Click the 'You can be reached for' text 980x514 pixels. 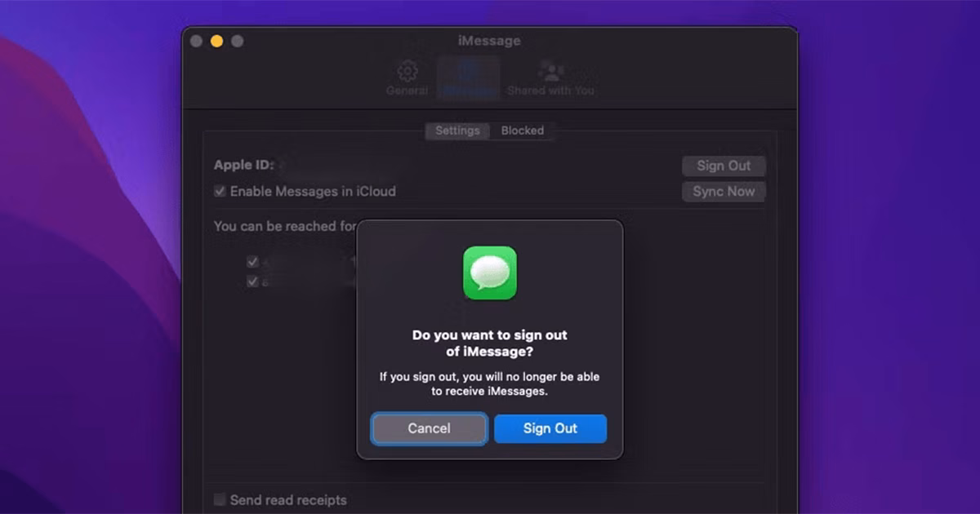[286, 226]
